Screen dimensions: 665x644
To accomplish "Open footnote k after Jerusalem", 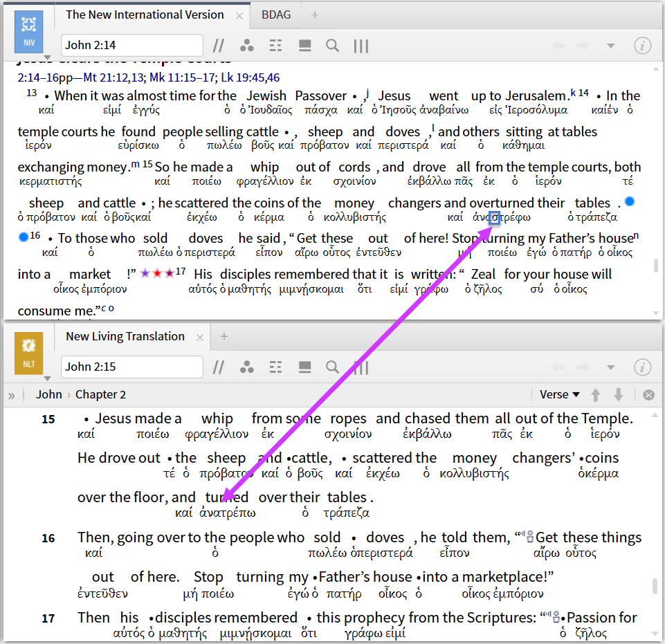I will [x=573, y=93].
